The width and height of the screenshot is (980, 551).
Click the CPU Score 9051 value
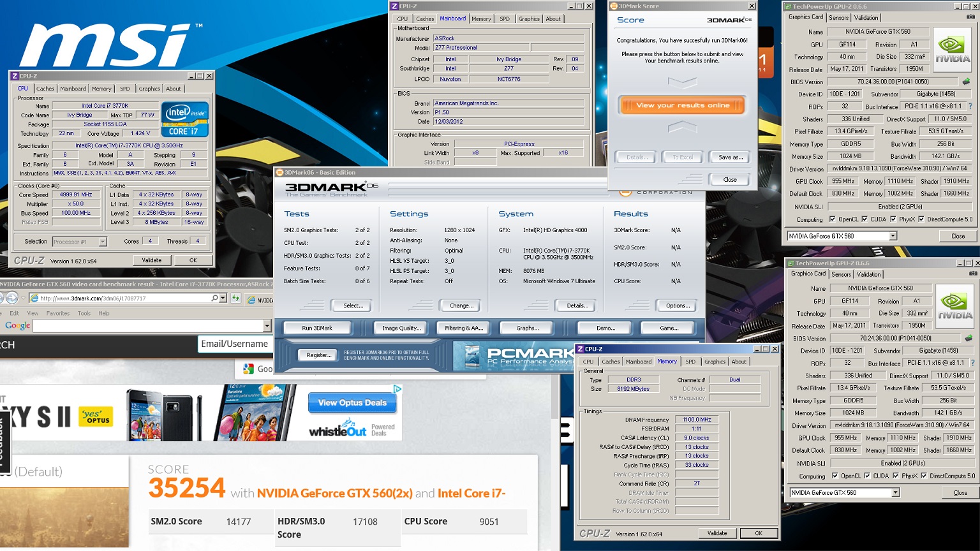pos(489,522)
